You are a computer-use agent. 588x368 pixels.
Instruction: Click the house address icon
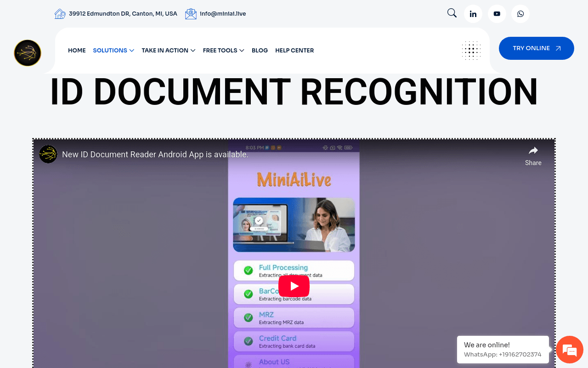click(x=60, y=14)
